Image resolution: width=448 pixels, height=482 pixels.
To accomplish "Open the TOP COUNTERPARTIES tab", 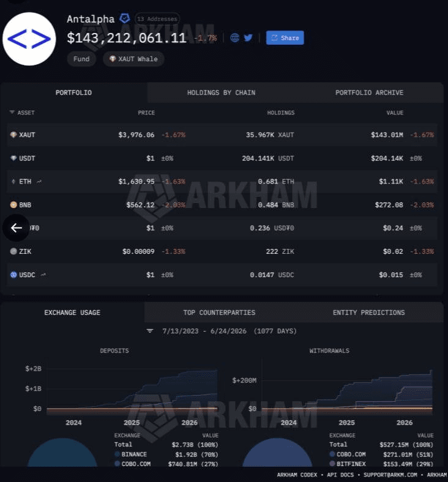I will coord(219,313).
